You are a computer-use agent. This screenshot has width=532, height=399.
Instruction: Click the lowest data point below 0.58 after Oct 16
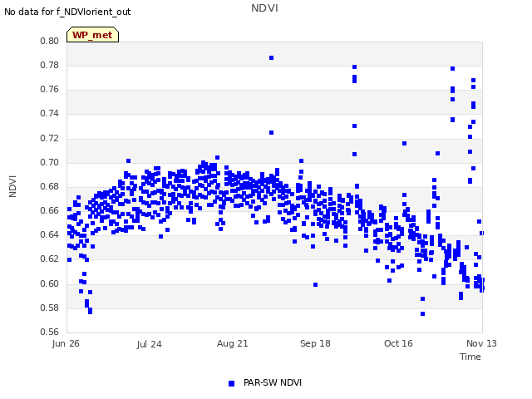point(423,314)
